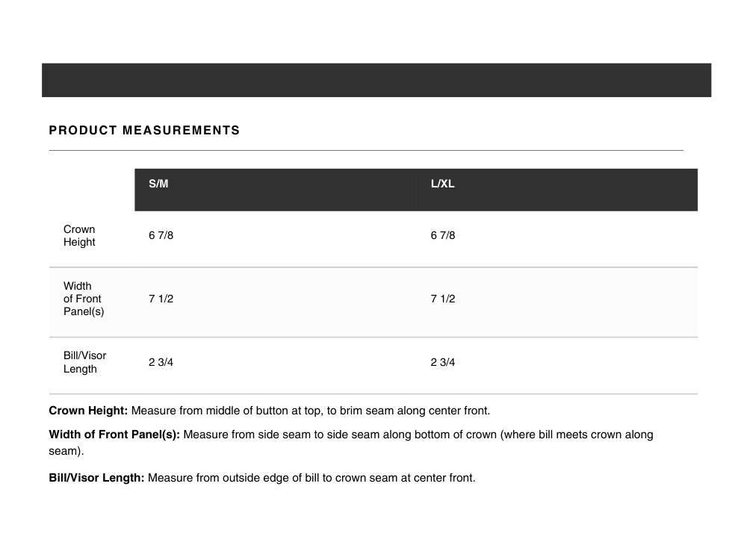Click the bold "Bill/Visor Length:" term below the table

point(96,478)
